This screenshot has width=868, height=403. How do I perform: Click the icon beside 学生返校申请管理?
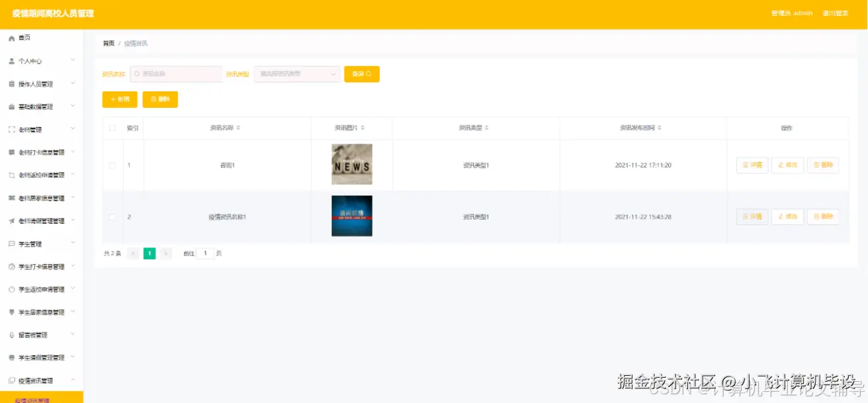click(x=11, y=289)
